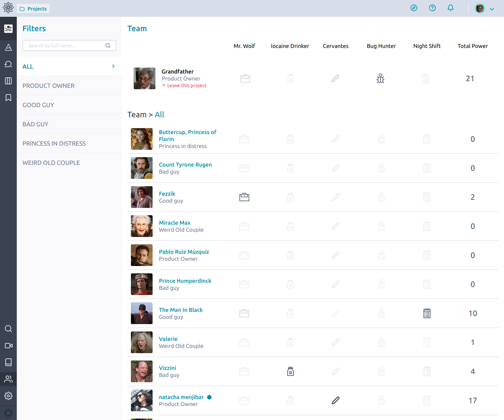This screenshot has height=420, width=504.
Task: Click Fezzik's Mr. Wolf briefcase badge
Action: [244, 197]
